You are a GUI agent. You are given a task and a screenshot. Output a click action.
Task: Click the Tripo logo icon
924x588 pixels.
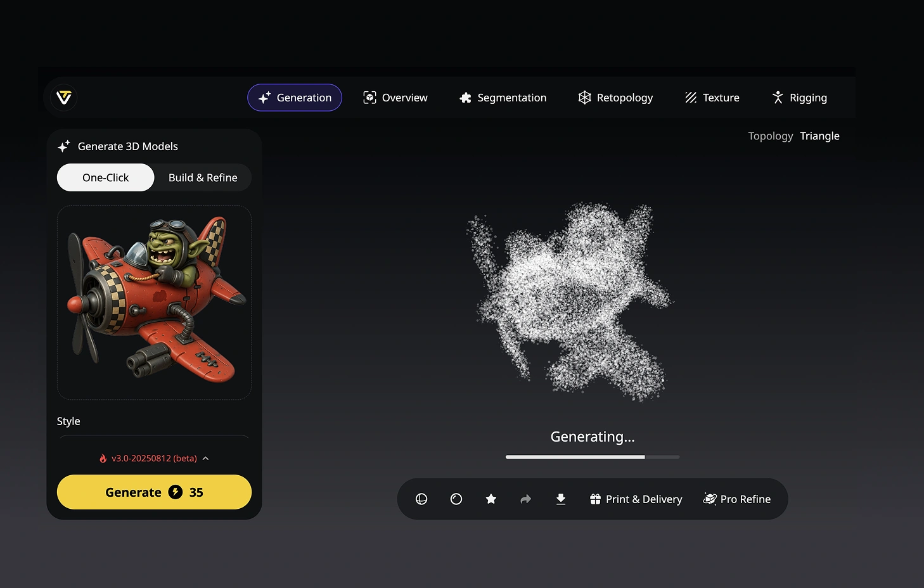pos(64,98)
